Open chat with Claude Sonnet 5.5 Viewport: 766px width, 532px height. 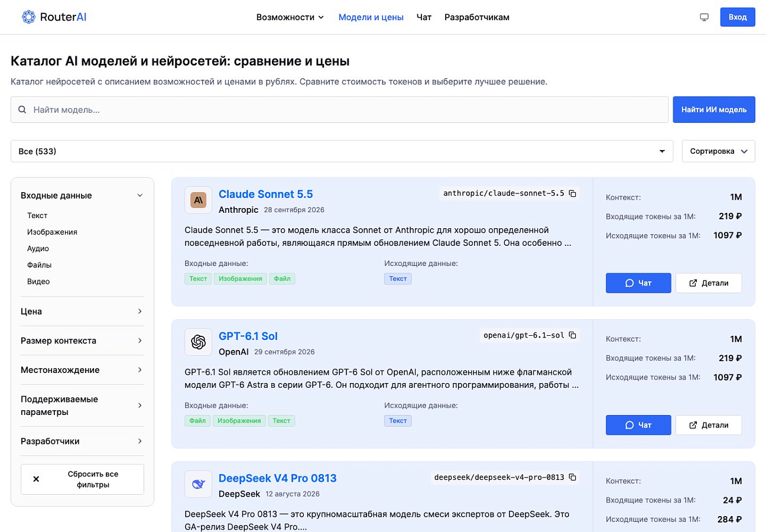click(638, 283)
